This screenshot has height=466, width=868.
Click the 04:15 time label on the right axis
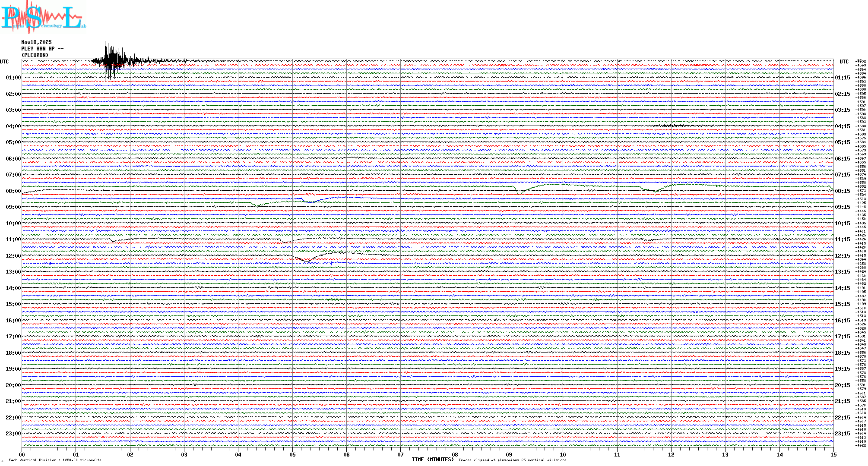click(842, 126)
